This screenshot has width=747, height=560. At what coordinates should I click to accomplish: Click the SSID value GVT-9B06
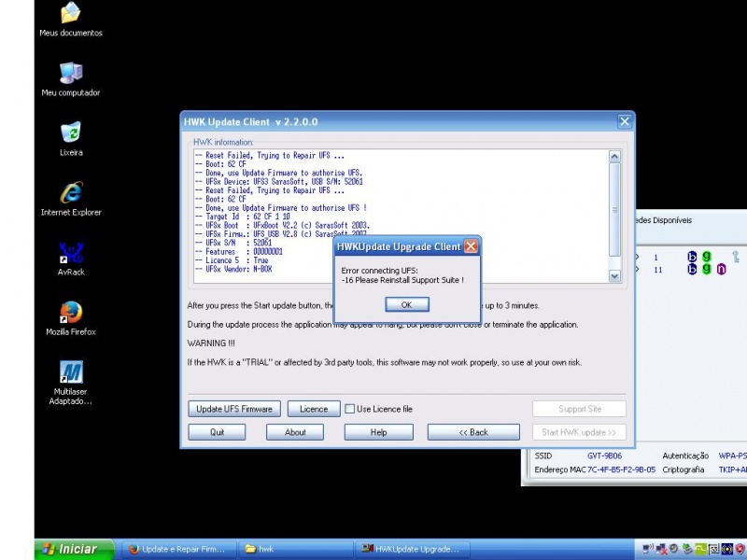coord(604,455)
